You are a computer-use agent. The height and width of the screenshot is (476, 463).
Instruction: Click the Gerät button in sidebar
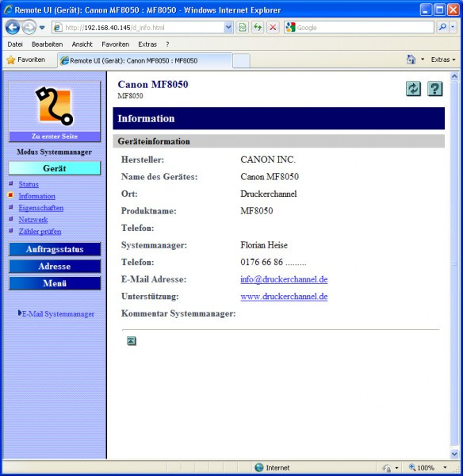coord(55,168)
